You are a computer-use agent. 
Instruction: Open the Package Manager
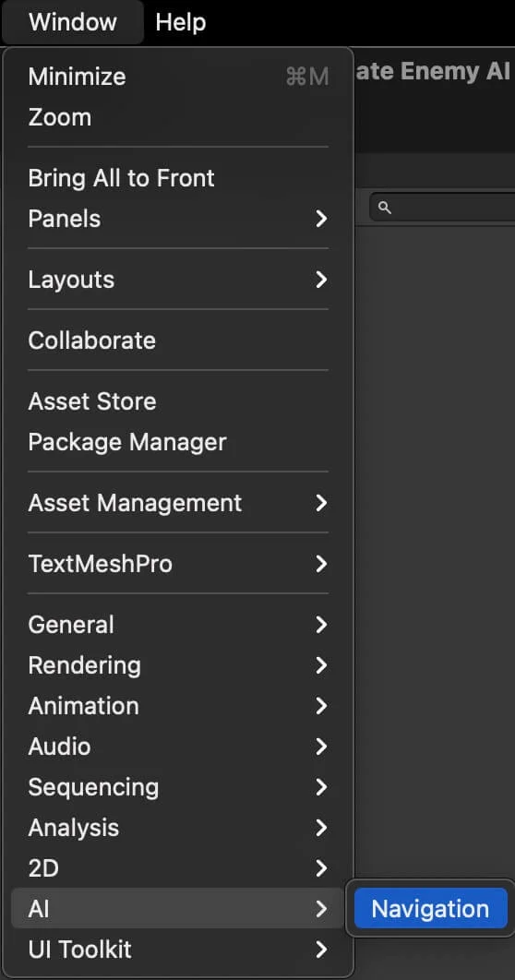pos(178,442)
